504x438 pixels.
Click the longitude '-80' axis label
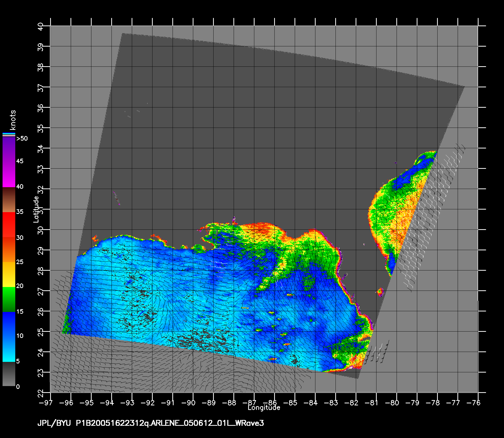coord(393,403)
